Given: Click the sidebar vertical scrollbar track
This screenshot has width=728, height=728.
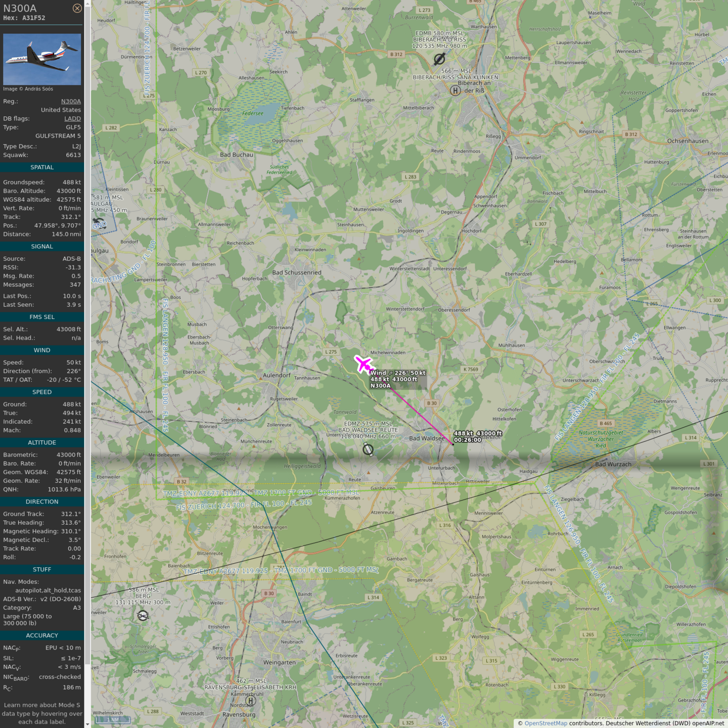Looking at the screenshot, I should pyautogui.click(x=87, y=354).
